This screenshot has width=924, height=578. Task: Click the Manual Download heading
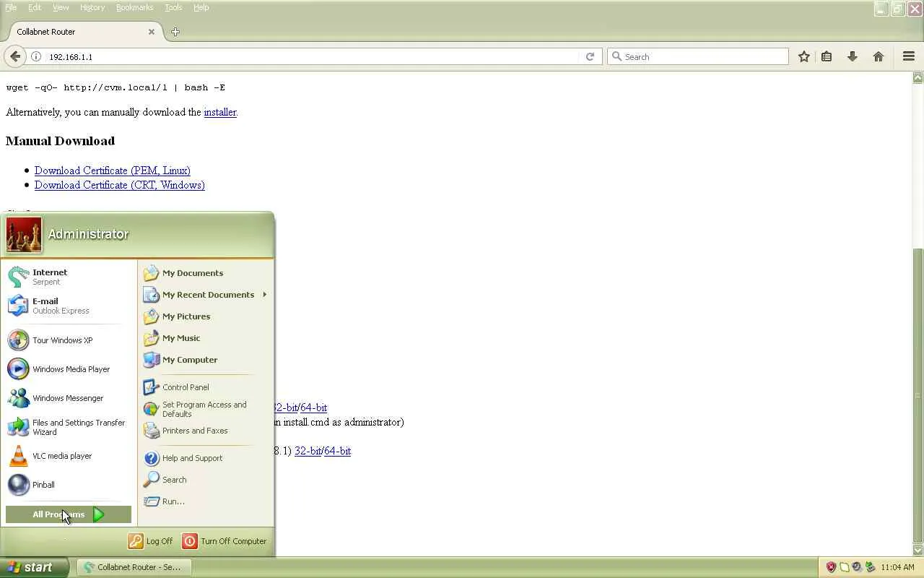[60, 141]
